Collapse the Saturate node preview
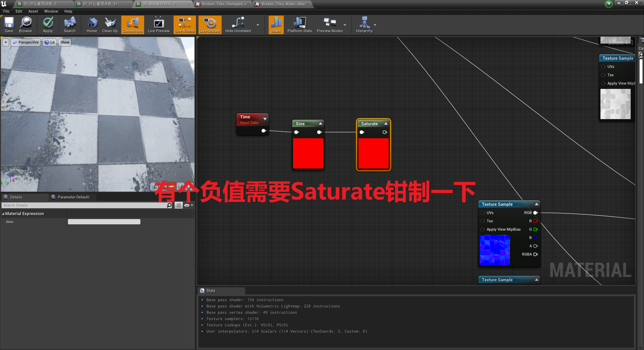The image size is (644, 350). [x=386, y=123]
